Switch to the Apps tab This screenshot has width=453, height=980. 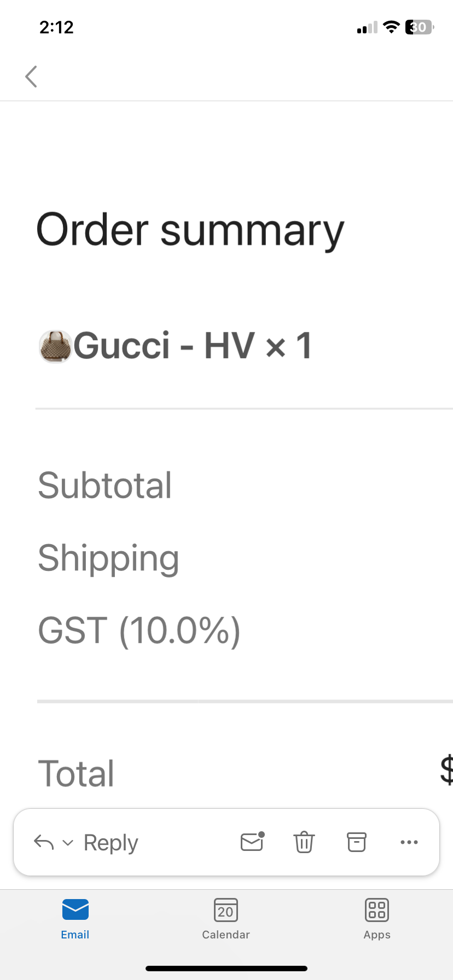(x=376, y=919)
